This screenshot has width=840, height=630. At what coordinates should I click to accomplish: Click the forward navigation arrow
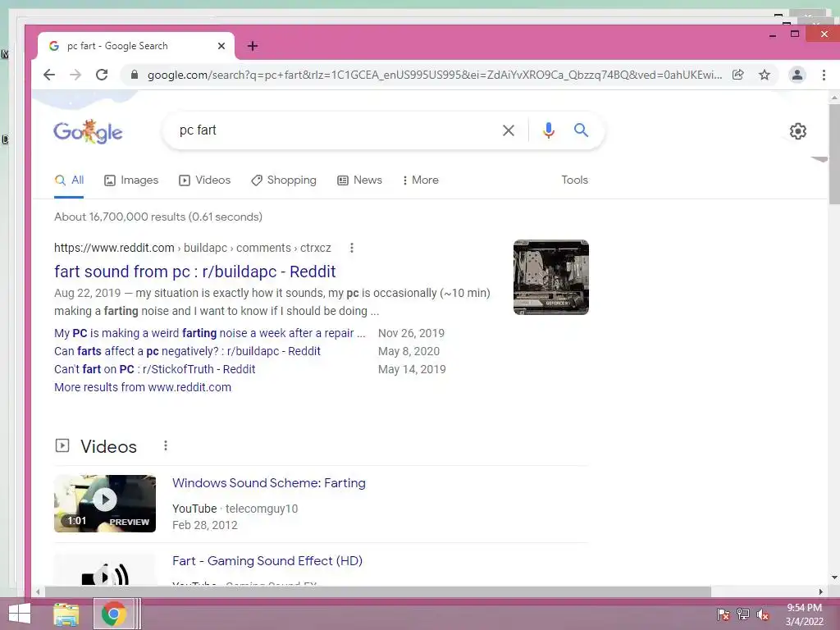75,75
